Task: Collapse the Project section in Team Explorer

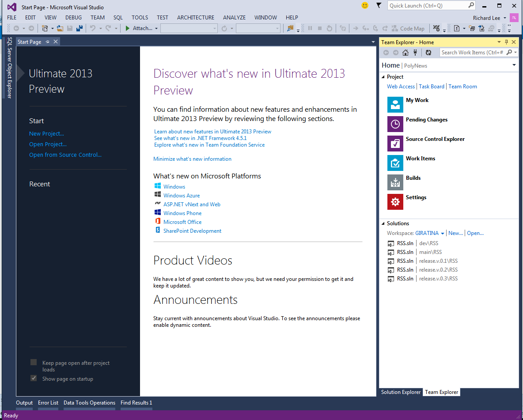Action: pos(383,77)
